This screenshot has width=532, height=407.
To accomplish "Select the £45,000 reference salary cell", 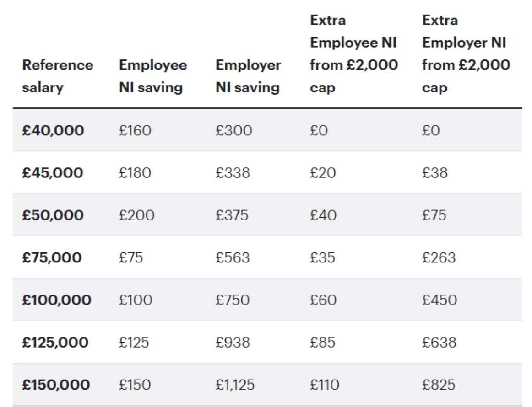I will [52, 173].
